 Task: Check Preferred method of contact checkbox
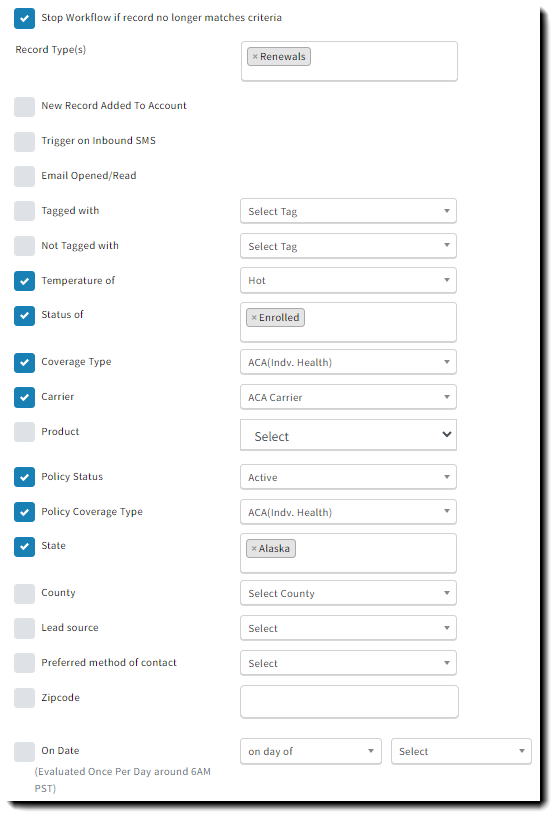click(x=25, y=664)
